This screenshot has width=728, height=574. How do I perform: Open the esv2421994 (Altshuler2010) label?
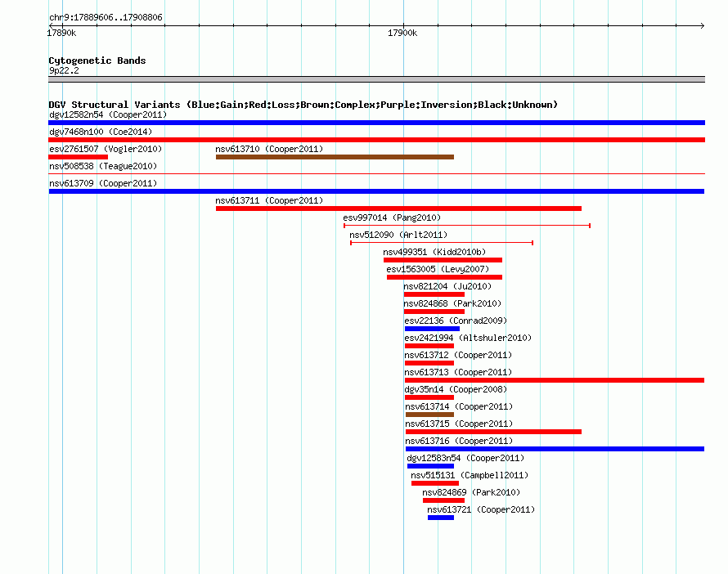tap(468, 338)
